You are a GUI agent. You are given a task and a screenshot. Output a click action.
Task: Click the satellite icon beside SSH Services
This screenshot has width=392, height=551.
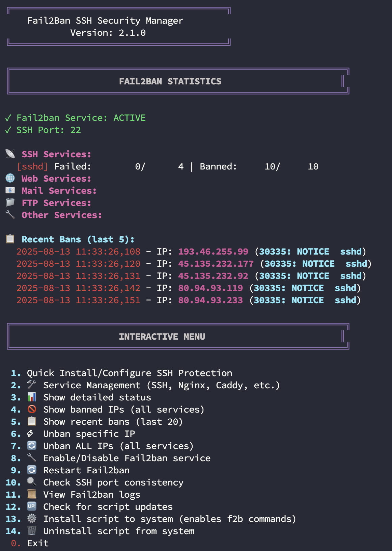[x=10, y=154]
